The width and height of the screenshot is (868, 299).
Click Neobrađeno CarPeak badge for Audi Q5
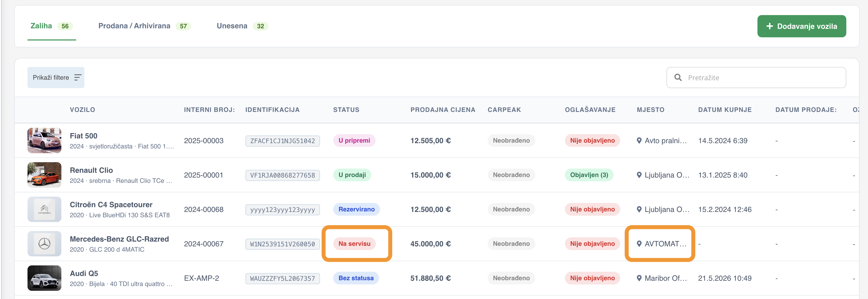point(511,278)
